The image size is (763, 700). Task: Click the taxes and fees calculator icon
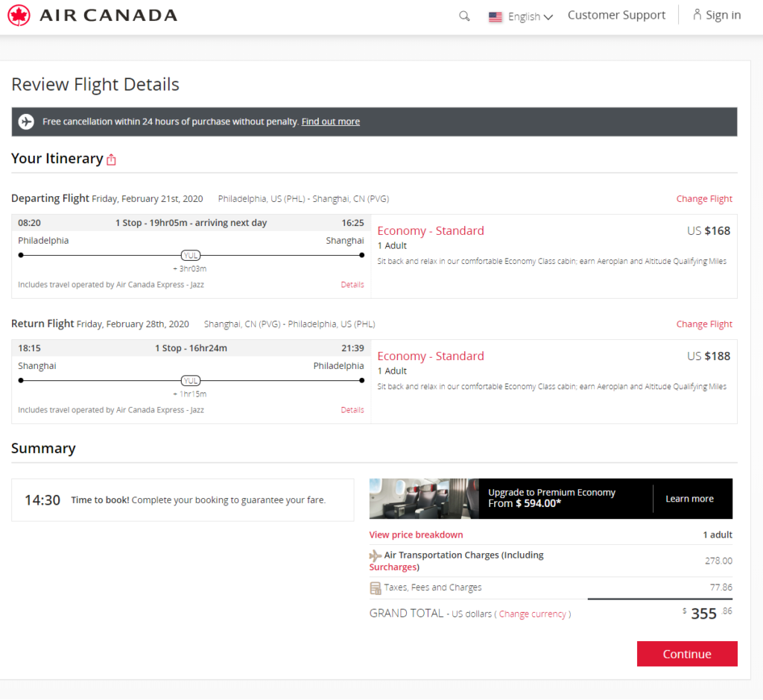[376, 588]
